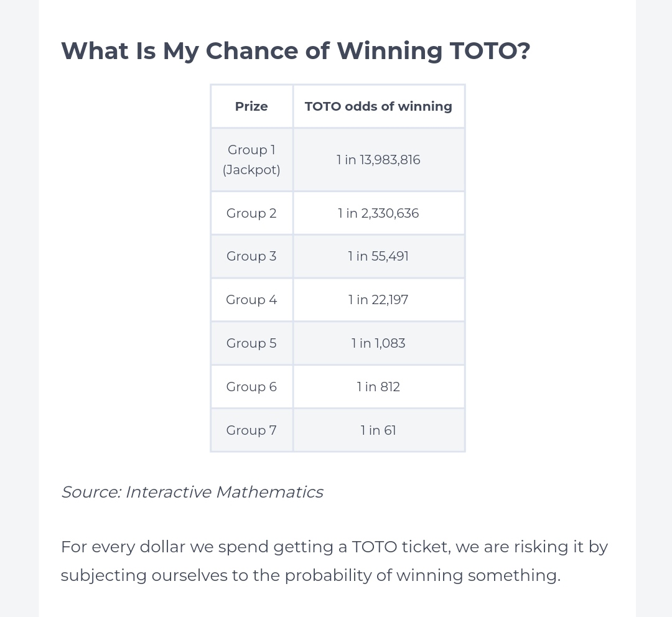
Task: Click the 1 in 2,330,636 odds cell
Action: click(x=379, y=213)
